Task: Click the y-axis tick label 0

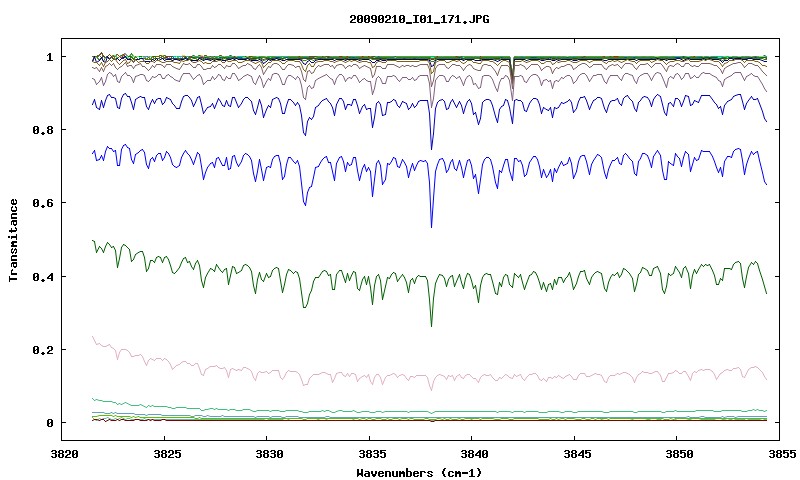Action: click(49, 423)
